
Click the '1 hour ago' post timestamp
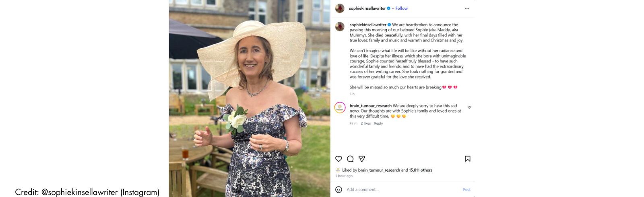344,176
